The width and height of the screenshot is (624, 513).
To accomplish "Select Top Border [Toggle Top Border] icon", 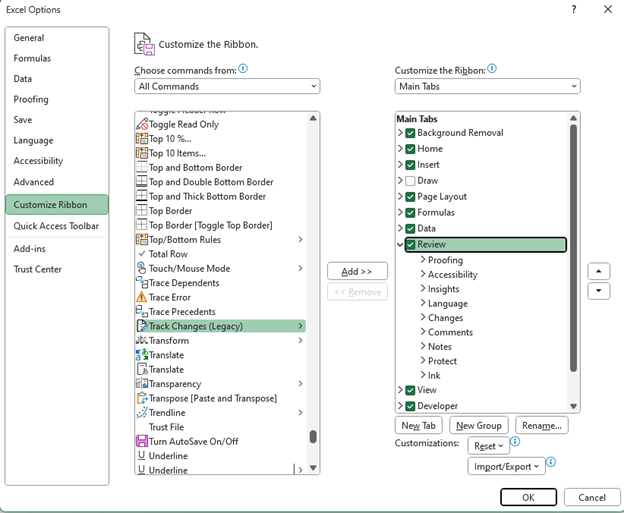I will [142, 225].
